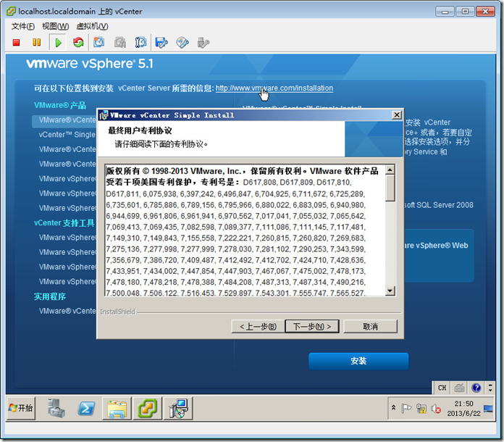The width and height of the screenshot is (504, 442).
Task: Open the language bar options arrow
Action: 490,388
